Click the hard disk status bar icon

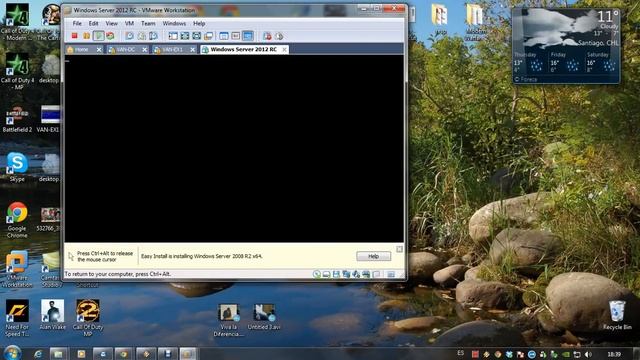coord(327,274)
